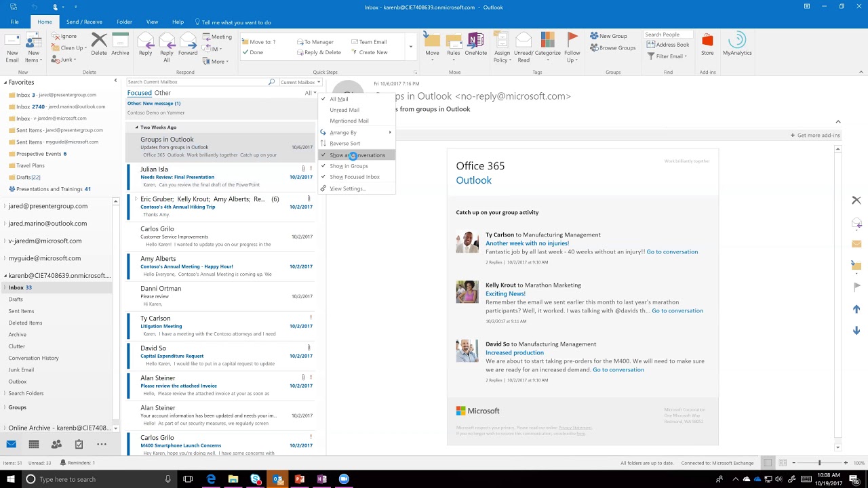Send message to OneNote
Image resolution: width=868 pixels, height=488 pixels.
click(x=475, y=45)
